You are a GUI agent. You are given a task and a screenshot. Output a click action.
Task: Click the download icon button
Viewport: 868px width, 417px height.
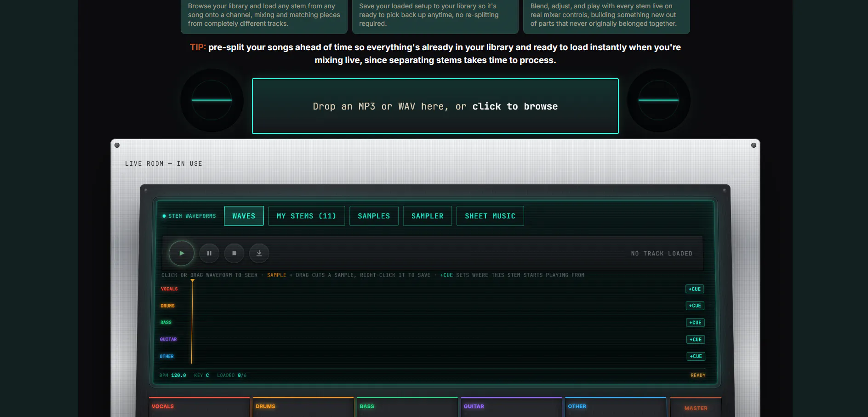[259, 253]
